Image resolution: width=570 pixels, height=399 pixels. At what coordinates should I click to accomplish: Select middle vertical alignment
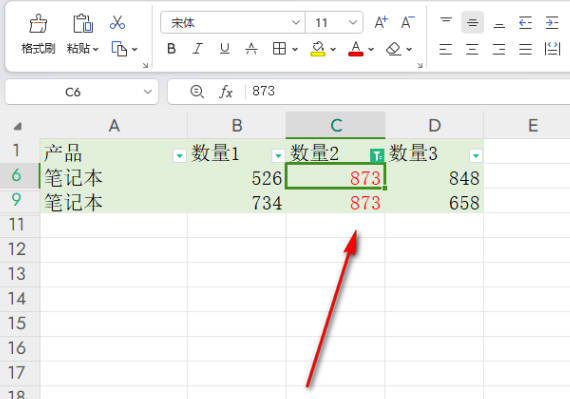click(x=473, y=23)
